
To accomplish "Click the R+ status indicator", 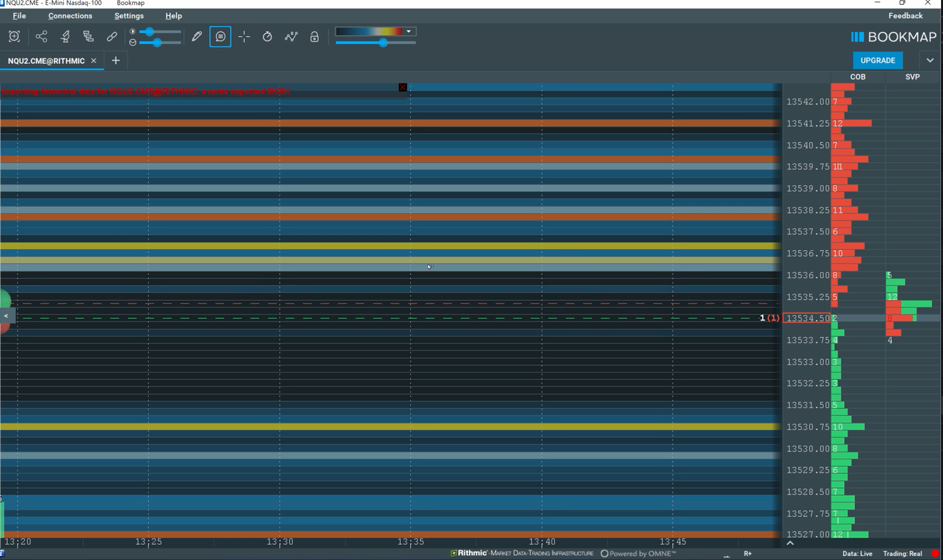I will click(748, 554).
